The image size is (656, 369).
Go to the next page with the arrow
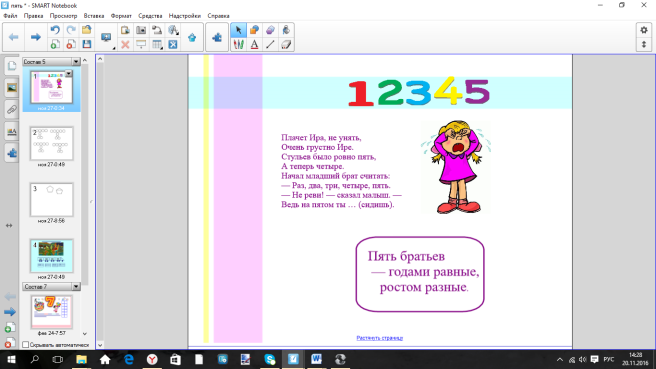[x=35, y=37]
